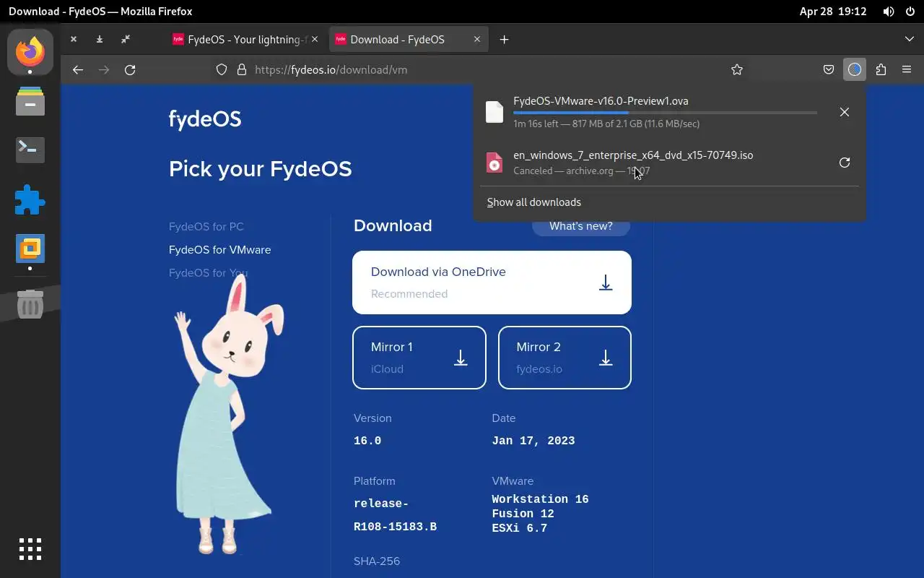924x578 pixels.
Task: Click the Pick your FydeOS heading
Action: coord(261,169)
